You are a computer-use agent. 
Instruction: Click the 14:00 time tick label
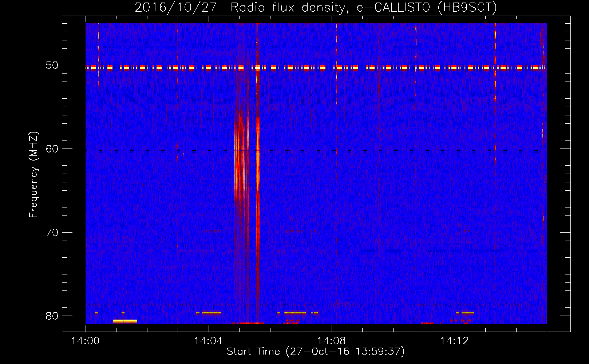pyautogui.click(x=86, y=341)
